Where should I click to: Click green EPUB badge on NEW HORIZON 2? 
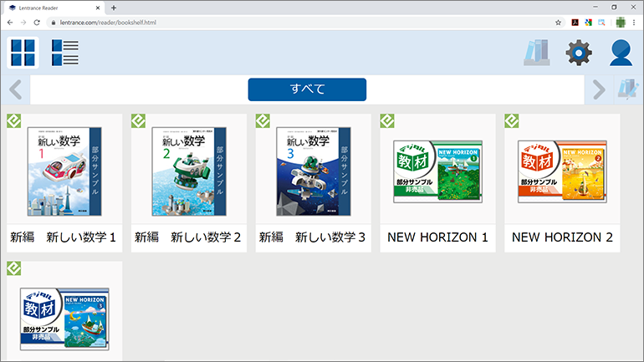512,121
